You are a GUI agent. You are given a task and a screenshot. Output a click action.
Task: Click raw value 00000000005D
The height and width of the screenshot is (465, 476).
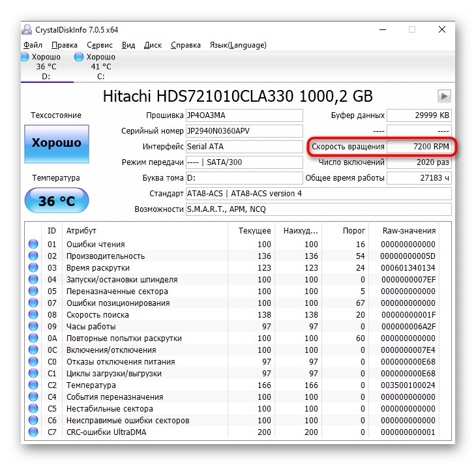408,256
